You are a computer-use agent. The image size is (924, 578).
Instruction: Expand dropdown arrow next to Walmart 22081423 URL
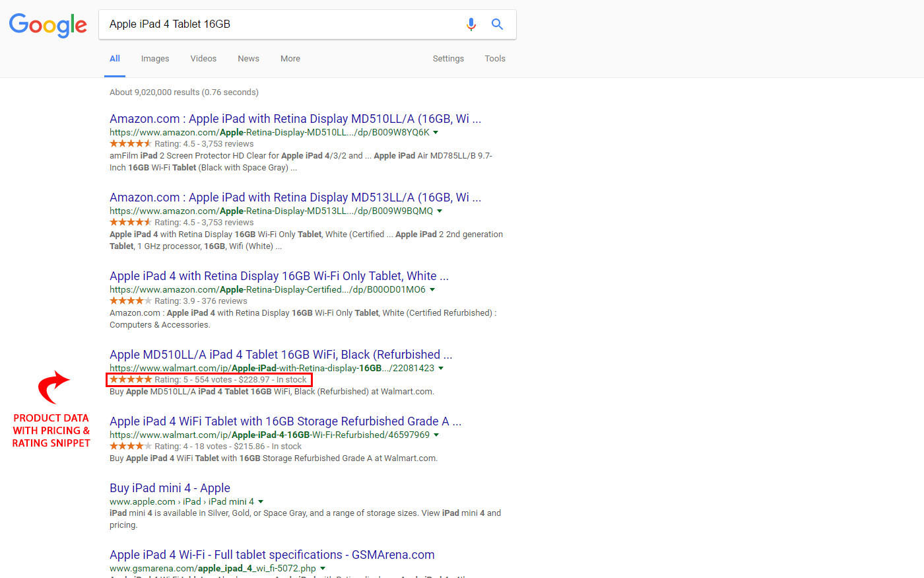(x=441, y=369)
